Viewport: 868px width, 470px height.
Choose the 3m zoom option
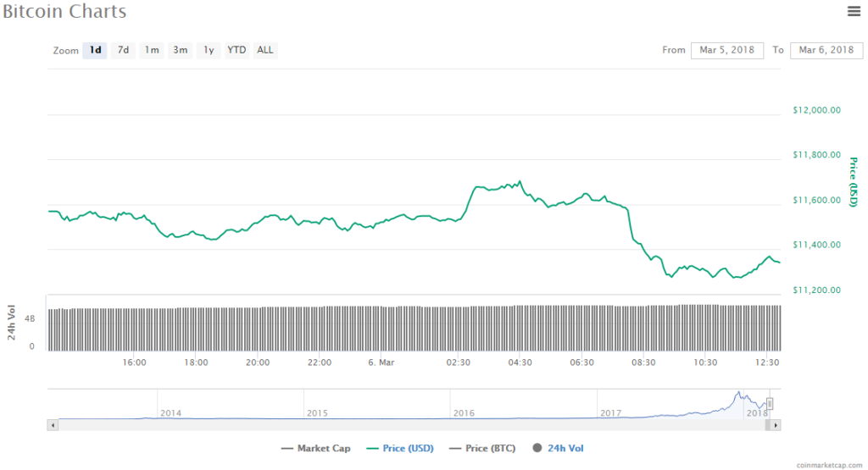181,50
